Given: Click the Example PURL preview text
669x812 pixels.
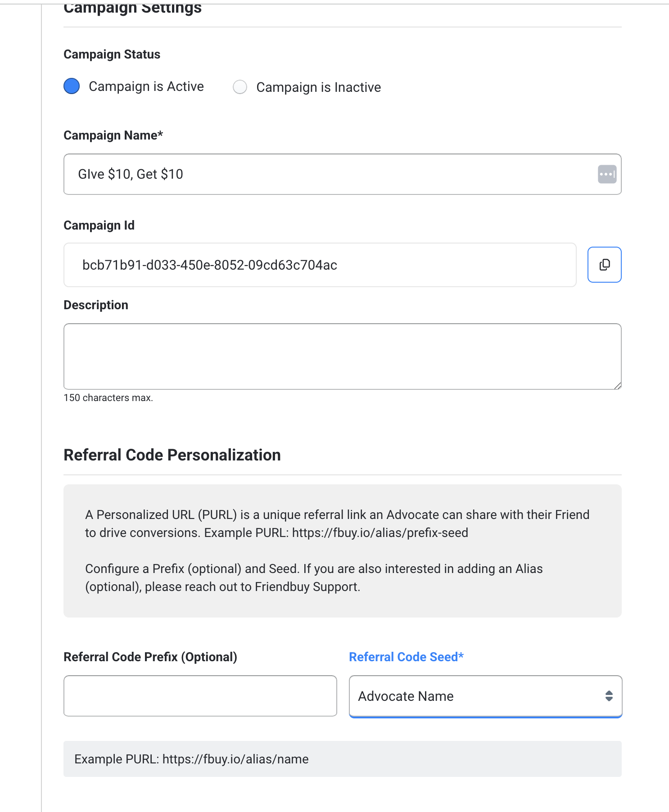Looking at the screenshot, I should click(191, 759).
